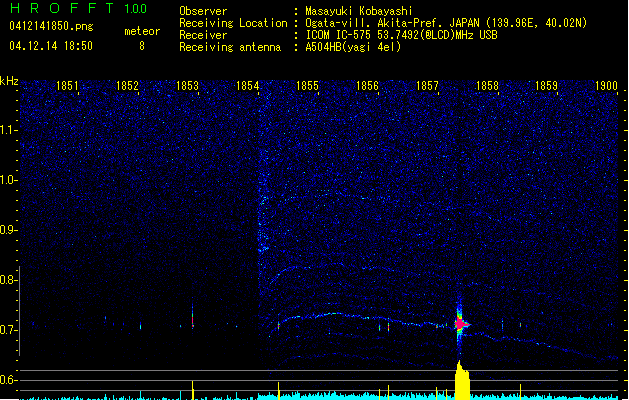Image resolution: width=629 pixels, height=400 pixels.
Task: Click the meteor count label
Action: point(142,31)
